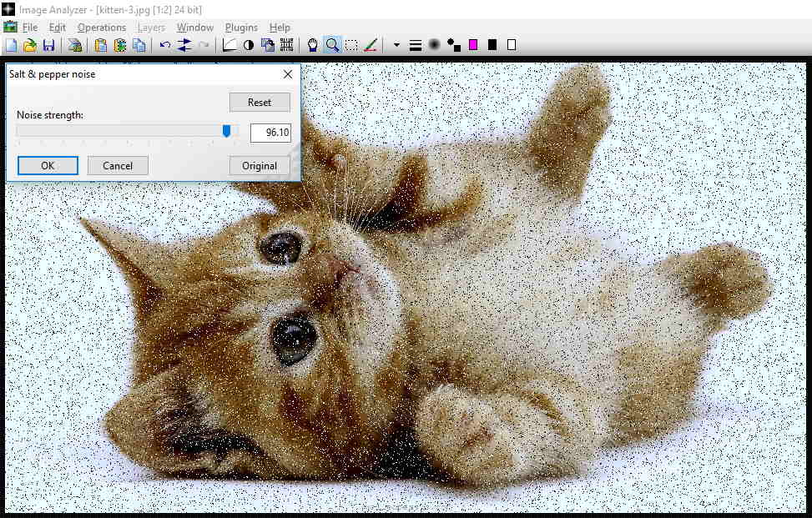812x518 pixels.
Task: Open the Layers menu
Action: (x=151, y=28)
